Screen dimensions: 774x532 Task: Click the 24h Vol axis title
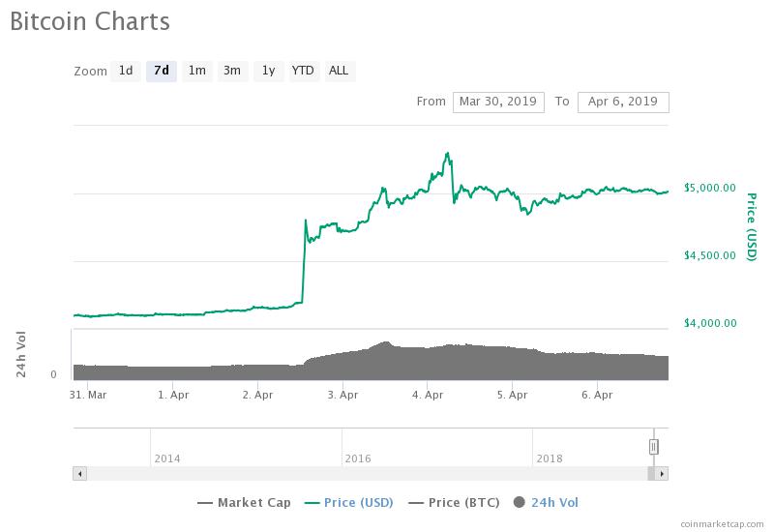pos(20,354)
